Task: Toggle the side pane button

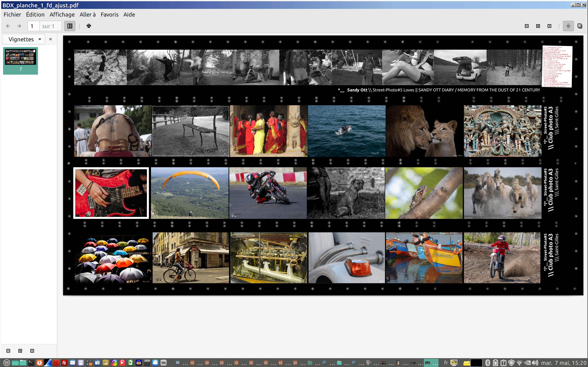Action: coord(70,26)
